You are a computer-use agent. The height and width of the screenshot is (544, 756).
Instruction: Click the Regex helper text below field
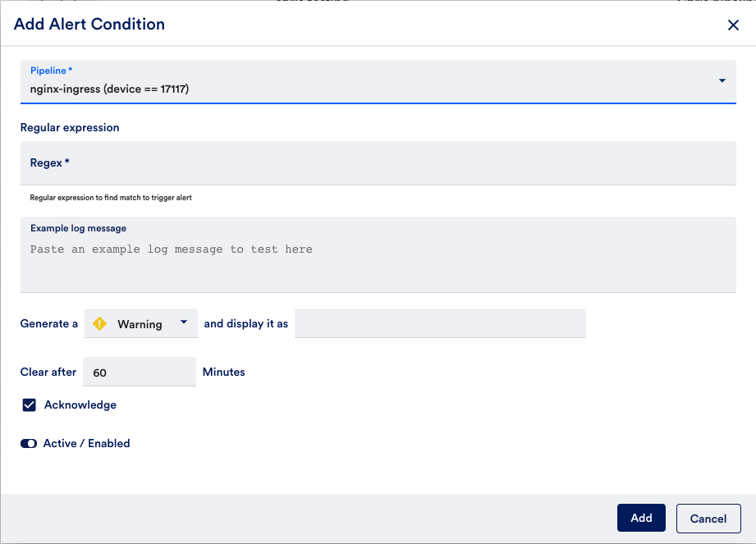[x=111, y=198]
